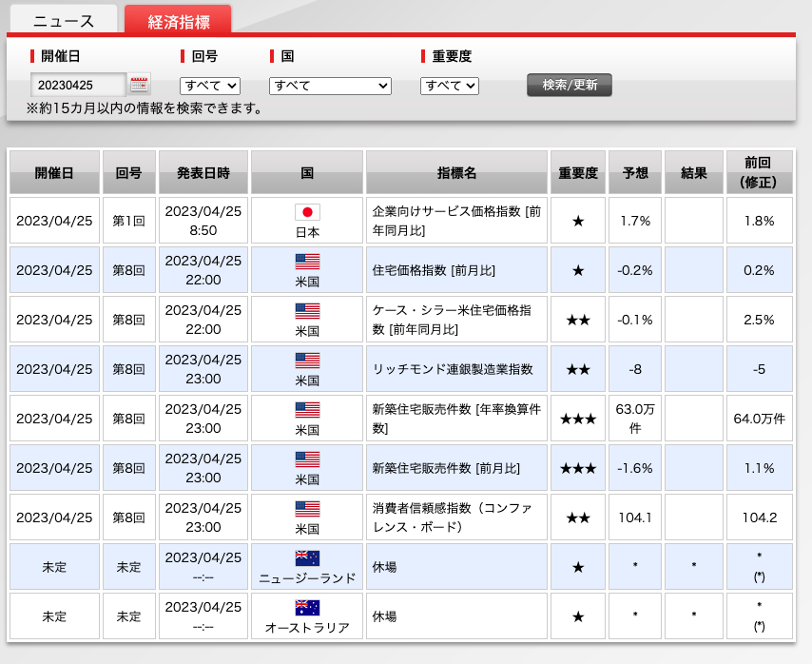Switch to the ニュース tab

(64, 21)
